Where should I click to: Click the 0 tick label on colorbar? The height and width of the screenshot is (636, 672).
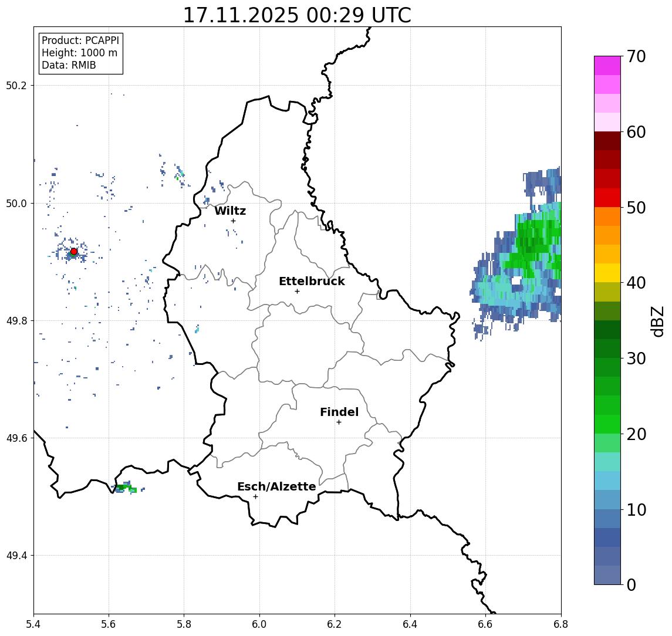tap(632, 584)
